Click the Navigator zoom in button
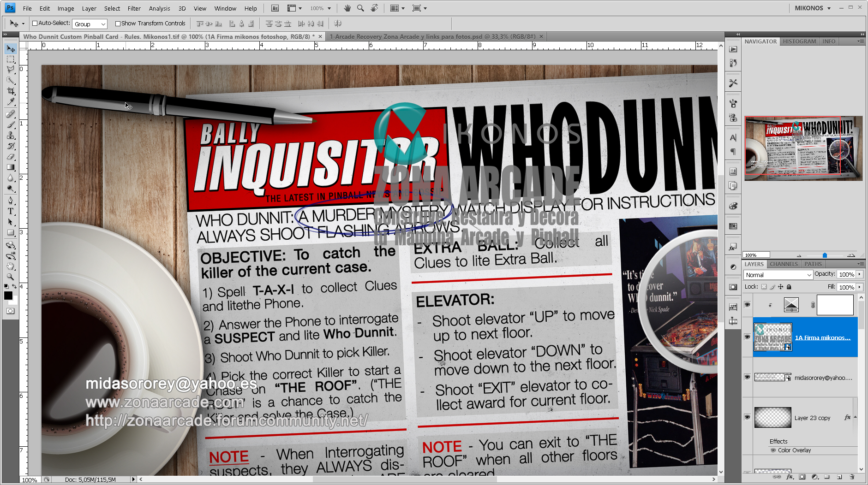This screenshot has height=485, width=868. pos(851,255)
